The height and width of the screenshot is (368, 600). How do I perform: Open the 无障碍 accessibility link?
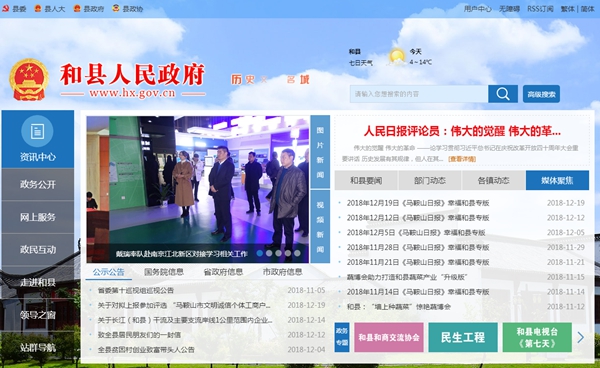509,9
